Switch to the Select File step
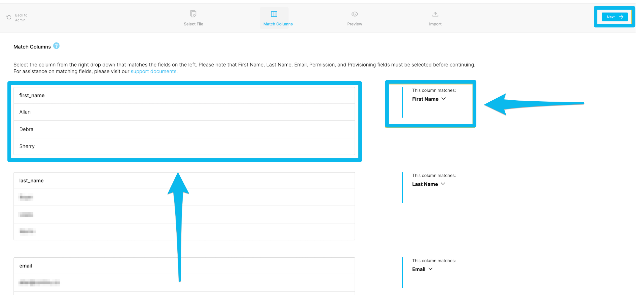This screenshot has width=644, height=295. coord(193,18)
